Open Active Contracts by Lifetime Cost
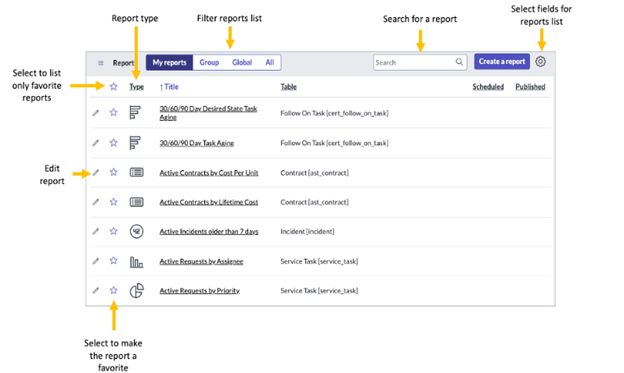Image resolution: width=624 pixels, height=373 pixels. pyautogui.click(x=209, y=202)
